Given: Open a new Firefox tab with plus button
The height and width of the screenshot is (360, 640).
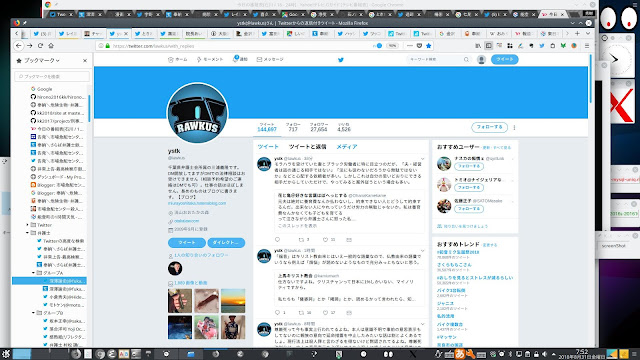Looking at the screenshot, I should pyautogui.click(x=577, y=33).
